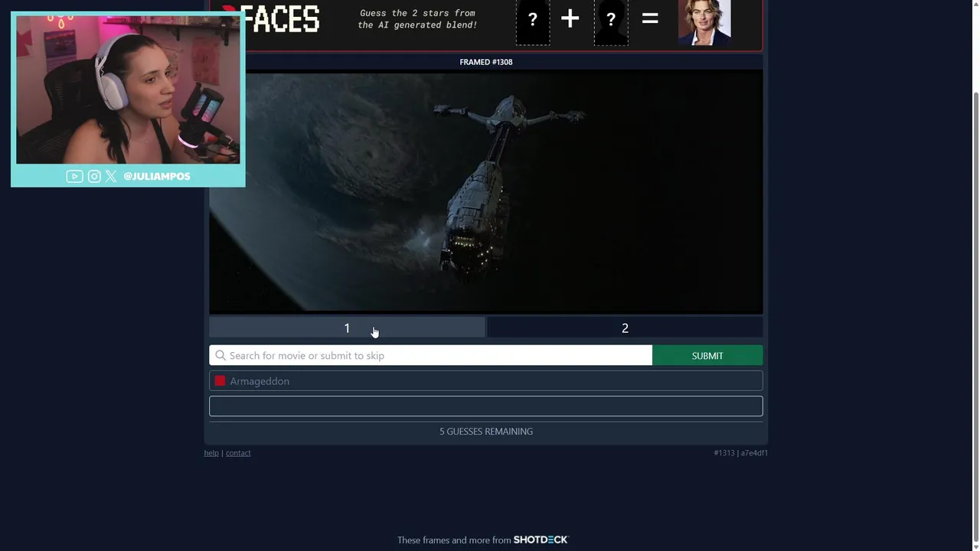Click the Instagram icon in webcam overlay

click(x=94, y=176)
